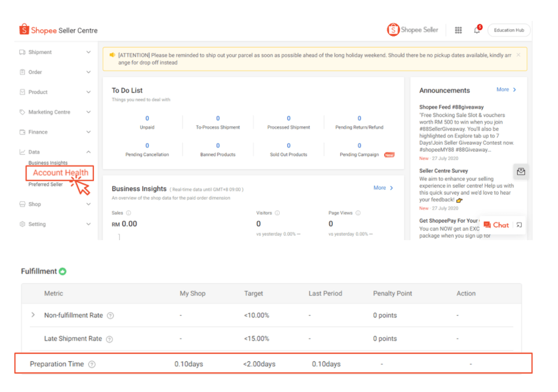Expand the Non-fulfillment Rate row
Image resolution: width=558 pixels, height=392 pixels.
coord(33,315)
